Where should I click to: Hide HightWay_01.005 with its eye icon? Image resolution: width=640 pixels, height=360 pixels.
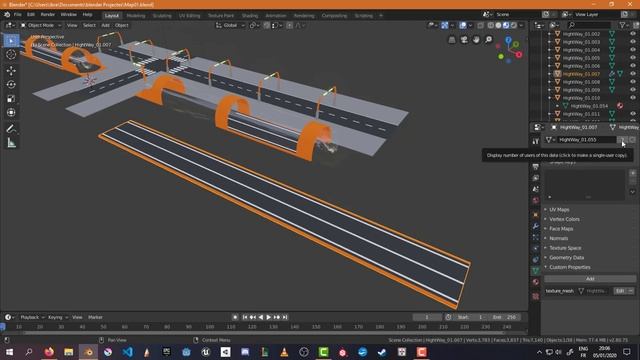[x=633, y=58]
